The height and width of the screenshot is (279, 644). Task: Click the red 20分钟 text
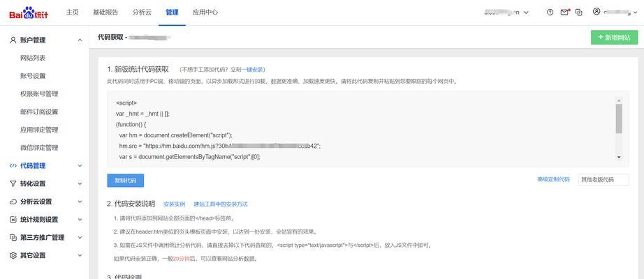pyautogui.click(x=181, y=259)
